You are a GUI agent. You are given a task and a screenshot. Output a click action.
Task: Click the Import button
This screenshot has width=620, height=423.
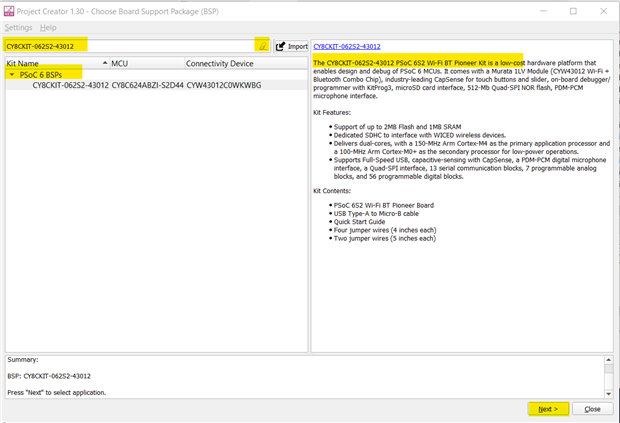point(291,46)
